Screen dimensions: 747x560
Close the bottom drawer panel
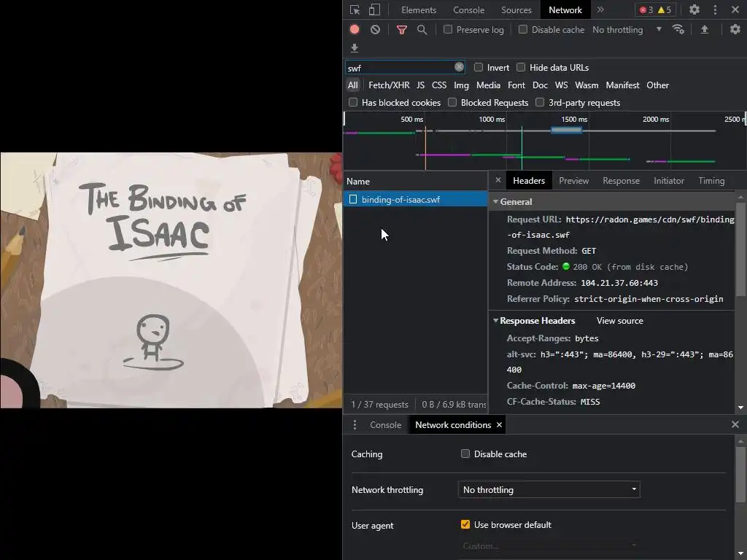pyautogui.click(x=735, y=424)
